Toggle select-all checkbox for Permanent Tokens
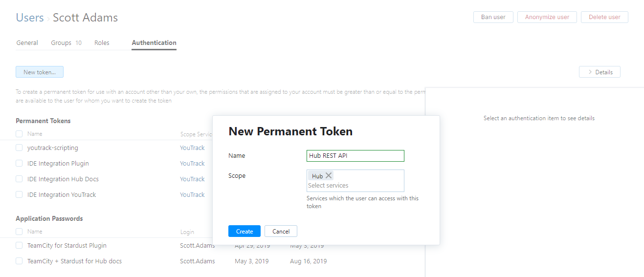Image resolution: width=644 pixels, height=277 pixels. point(19,134)
